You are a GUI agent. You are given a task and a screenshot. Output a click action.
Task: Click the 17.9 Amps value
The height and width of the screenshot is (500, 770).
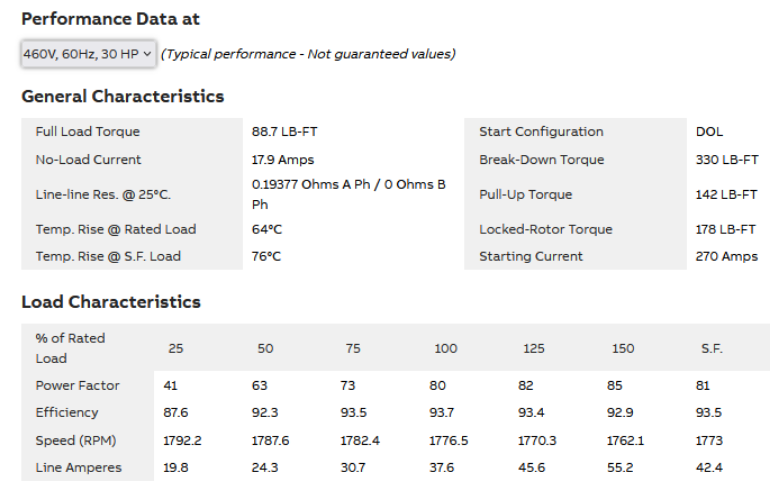281,159
